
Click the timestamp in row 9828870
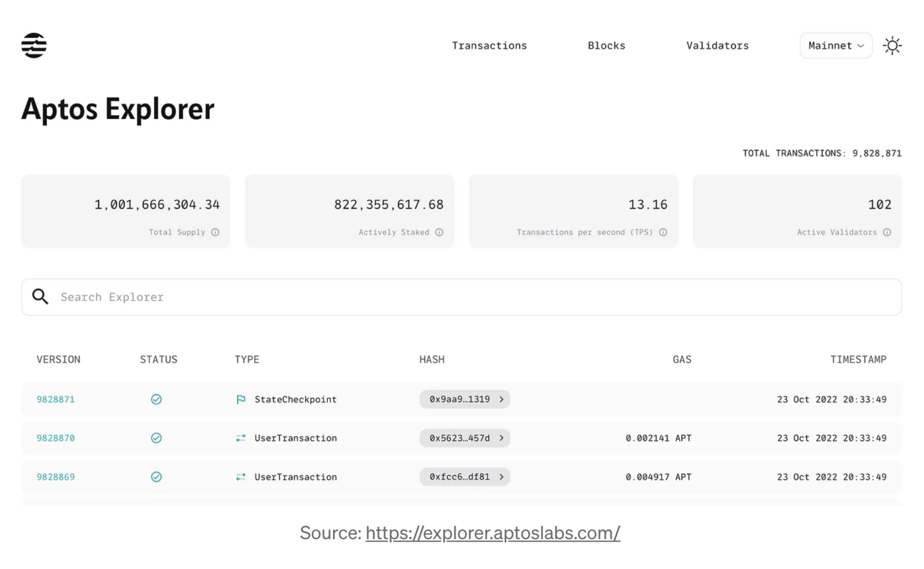tap(832, 438)
